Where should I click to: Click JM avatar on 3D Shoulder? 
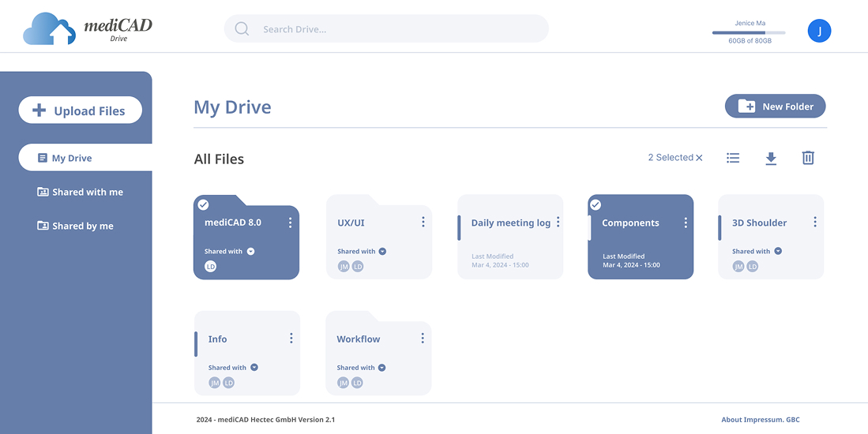[738, 267]
